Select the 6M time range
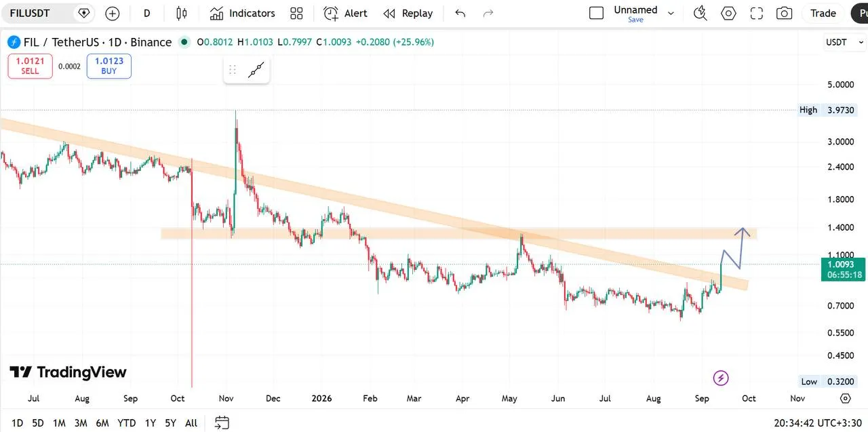 [x=102, y=423]
